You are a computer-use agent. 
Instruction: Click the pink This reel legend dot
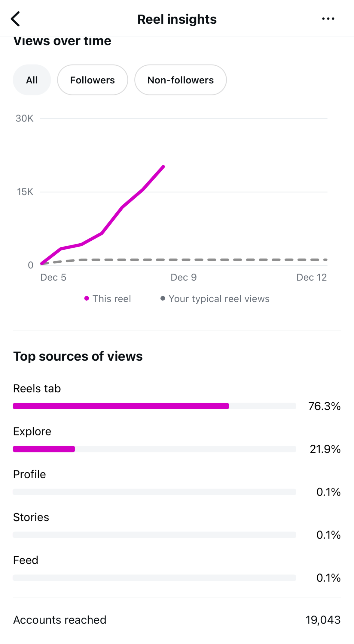pyautogui.click(x=87, y=298)
